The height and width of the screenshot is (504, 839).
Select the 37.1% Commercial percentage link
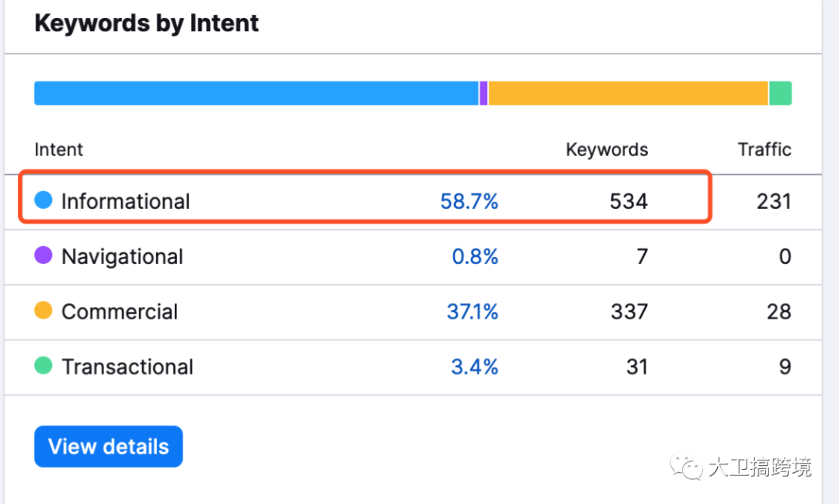[x=472, y=311]
